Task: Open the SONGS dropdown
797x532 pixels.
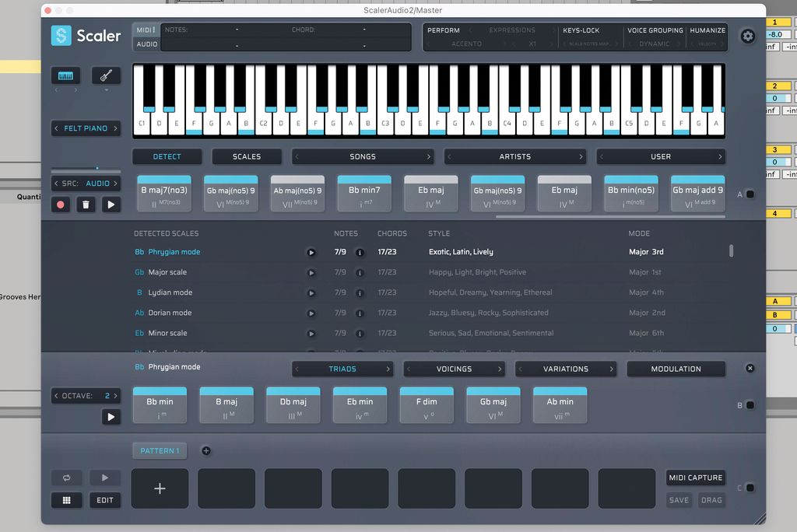Action: click(363, 156)
